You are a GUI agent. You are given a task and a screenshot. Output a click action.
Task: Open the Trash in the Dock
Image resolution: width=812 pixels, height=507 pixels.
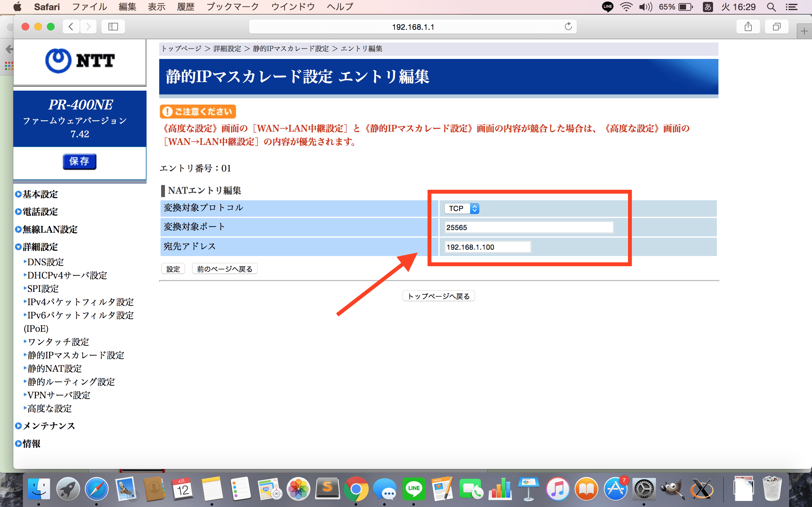(x=772, y=489)
